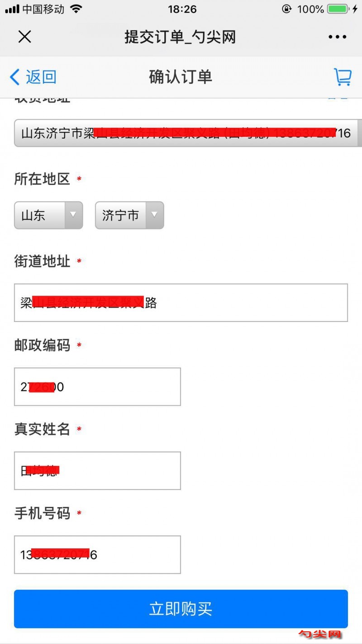Tap the 提交订单_勾尖网 page title
The image size is (362, 644).
(x=180, y=37)
